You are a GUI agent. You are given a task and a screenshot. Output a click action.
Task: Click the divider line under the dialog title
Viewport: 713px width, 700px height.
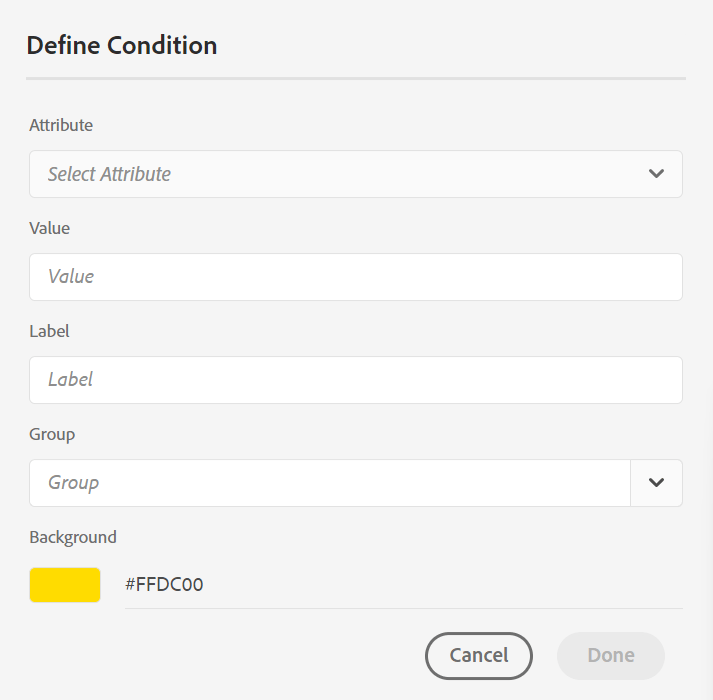pyautogui.click(x=355, y=78)
